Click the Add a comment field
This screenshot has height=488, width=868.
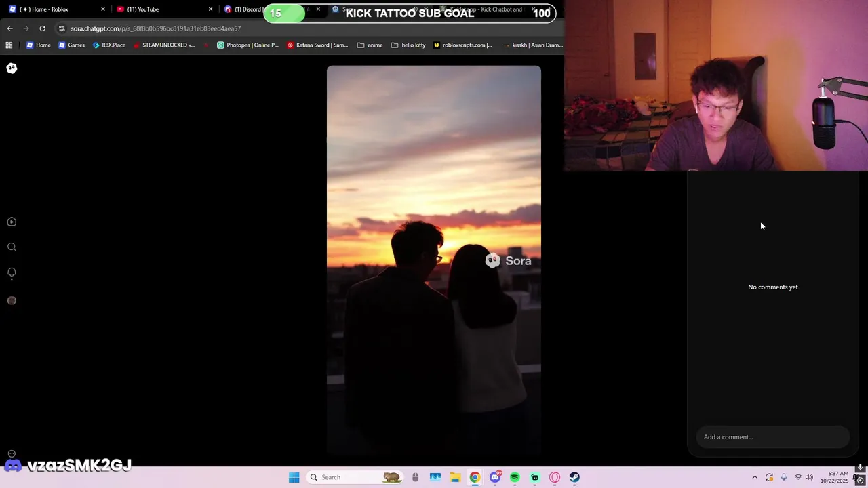(x=773, y=437)
